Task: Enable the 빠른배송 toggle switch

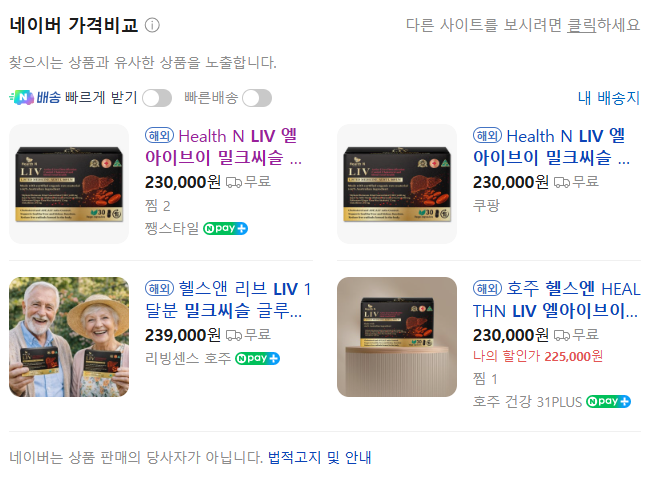Action: point(257,98)
